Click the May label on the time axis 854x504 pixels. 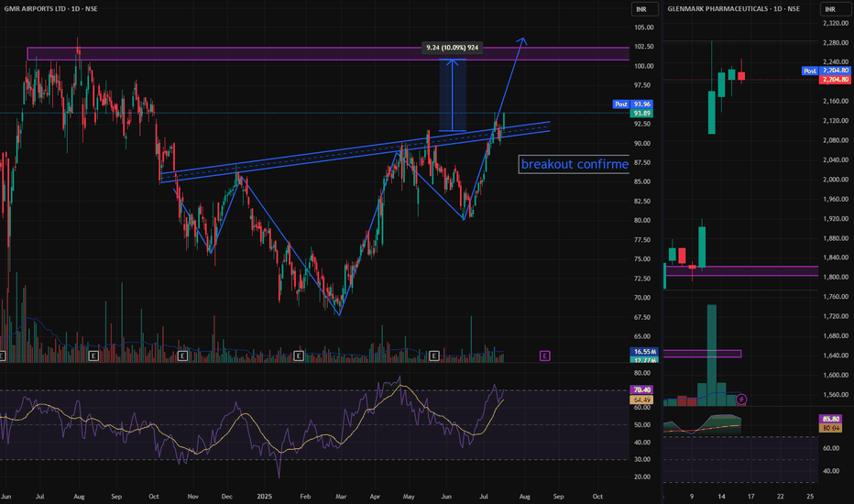pyautogui.click(x=409, y=497)
